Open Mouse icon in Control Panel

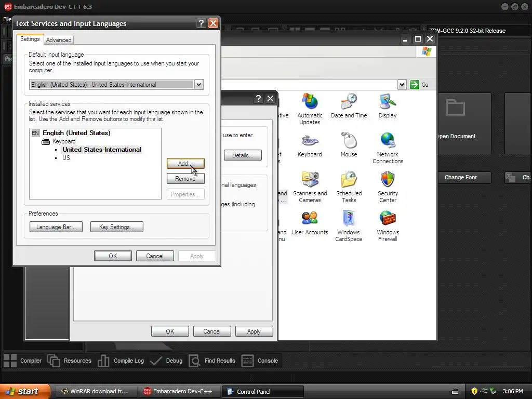tap(349, 145)
